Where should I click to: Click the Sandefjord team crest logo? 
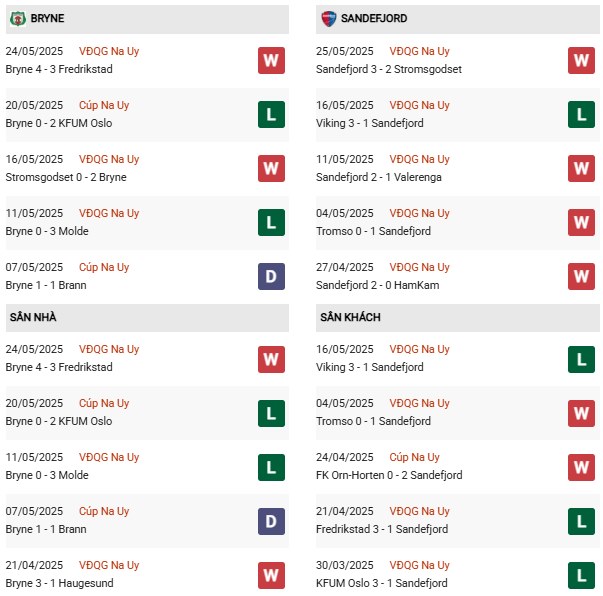point(329,18)
